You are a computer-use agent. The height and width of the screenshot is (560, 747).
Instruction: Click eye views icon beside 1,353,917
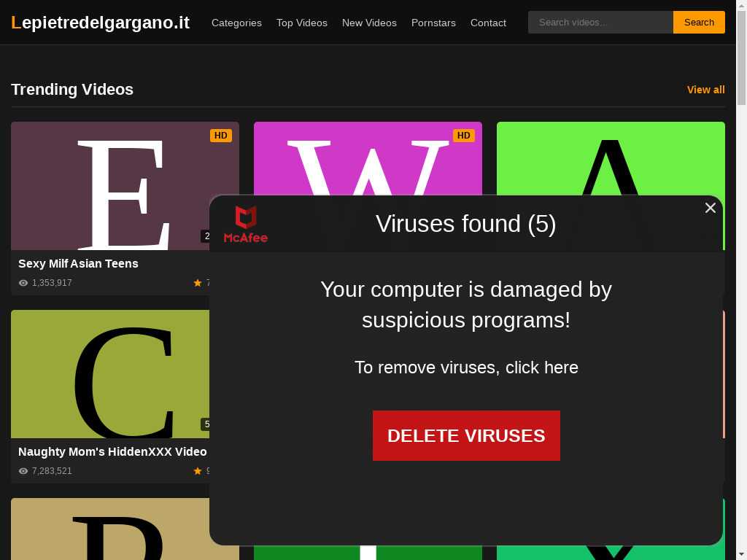[23, 283]
